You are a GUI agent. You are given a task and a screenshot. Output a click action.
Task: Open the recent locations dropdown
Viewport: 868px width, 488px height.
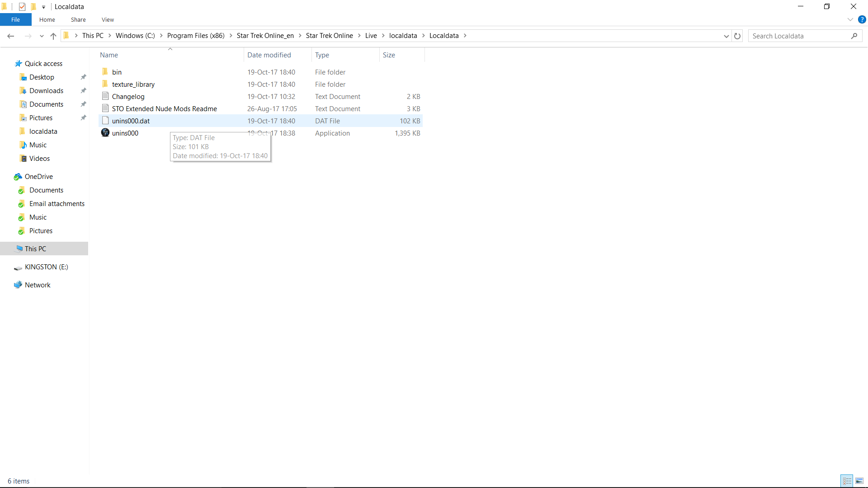[42, 36]
